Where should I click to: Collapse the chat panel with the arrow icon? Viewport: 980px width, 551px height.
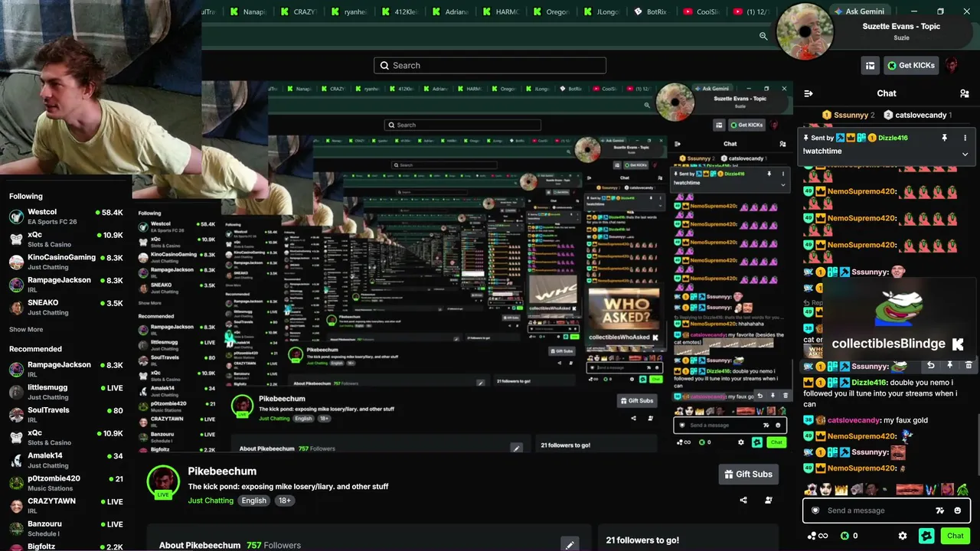[x=808, y=93]
